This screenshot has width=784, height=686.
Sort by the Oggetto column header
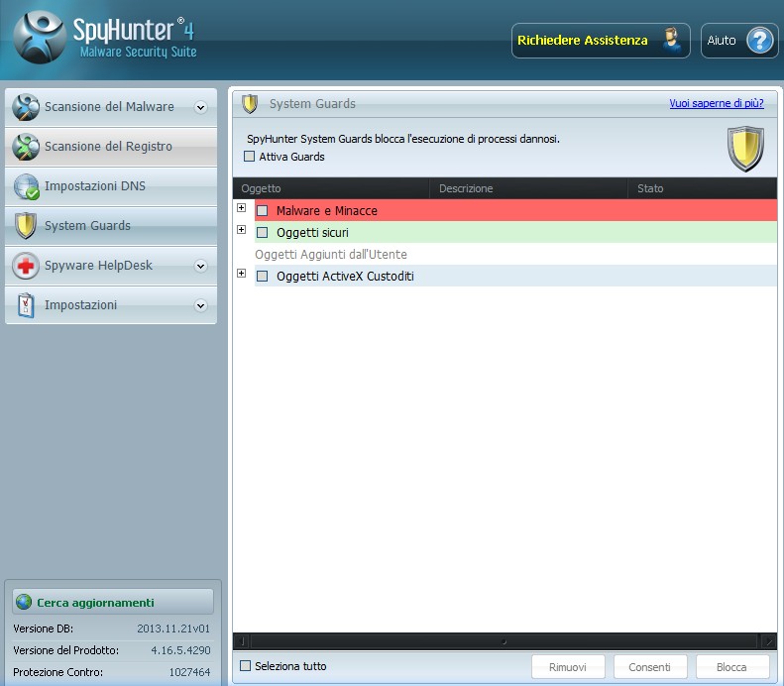331,188
